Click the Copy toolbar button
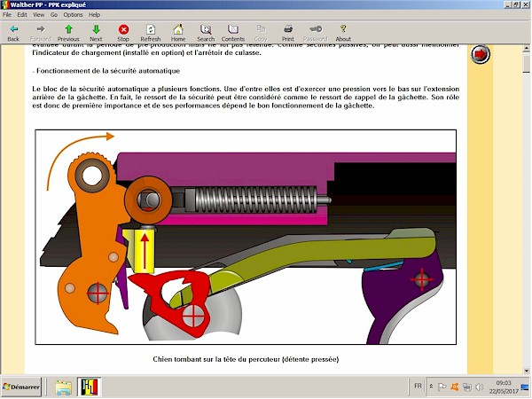 point(261,33)
